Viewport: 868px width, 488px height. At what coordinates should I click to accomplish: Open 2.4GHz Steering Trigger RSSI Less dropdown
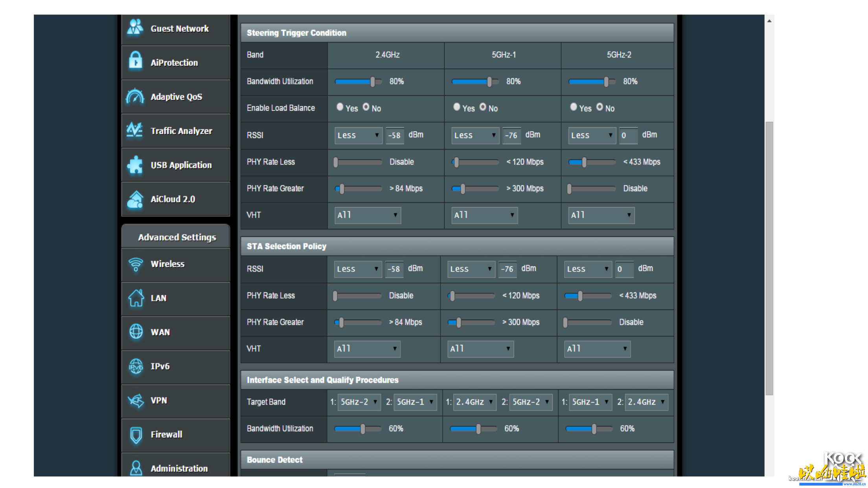coord(358,135)
